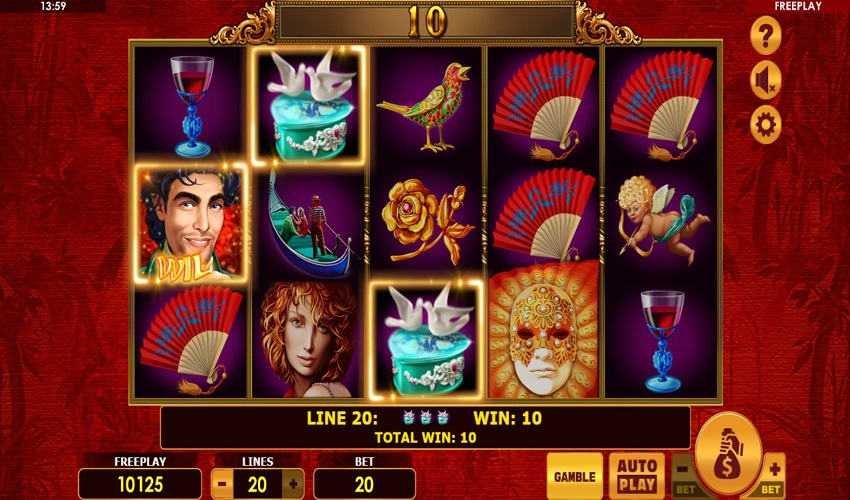Screen dimensions: 850x500
Task: Click the jeweled bird symbol
Action: pos(426,106)
